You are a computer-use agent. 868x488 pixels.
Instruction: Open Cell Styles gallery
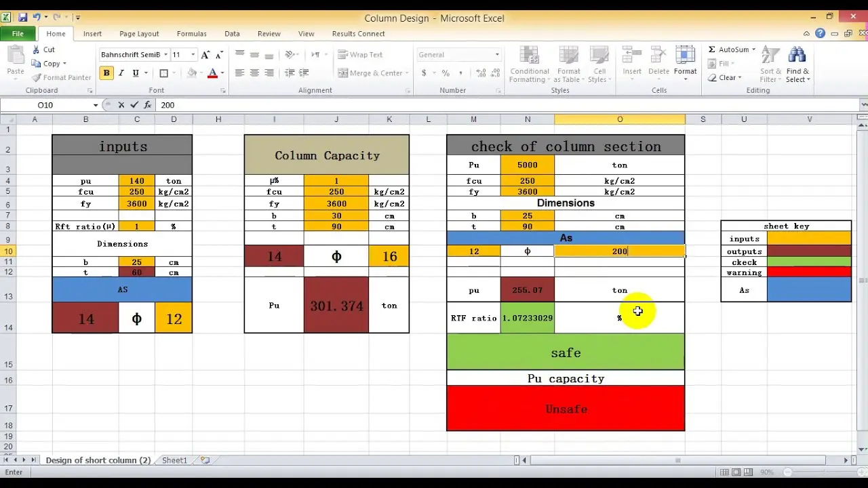point(599,64)
